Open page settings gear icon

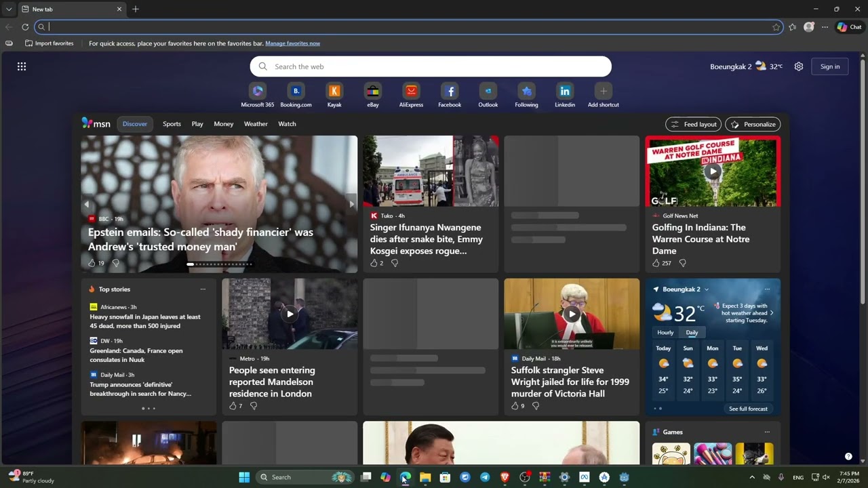[799, 66]
